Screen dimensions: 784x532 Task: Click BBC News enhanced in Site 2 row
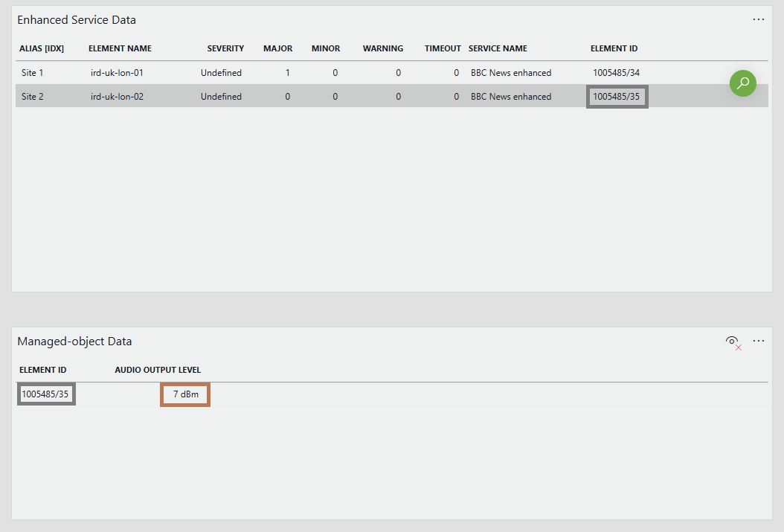point(511,97)
